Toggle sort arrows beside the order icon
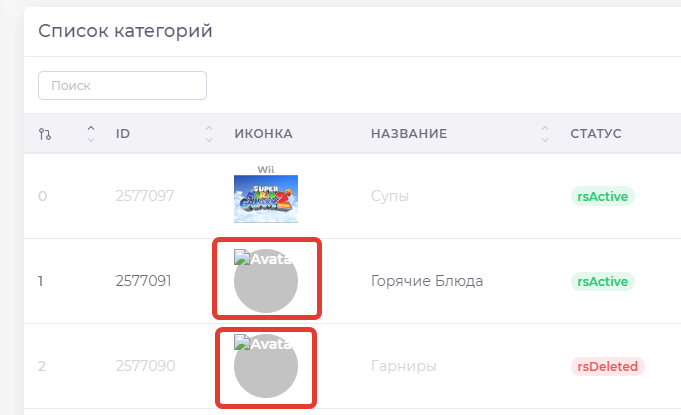Image resolution: width=681 pixels, height=415 pixels. coord(91,133)
